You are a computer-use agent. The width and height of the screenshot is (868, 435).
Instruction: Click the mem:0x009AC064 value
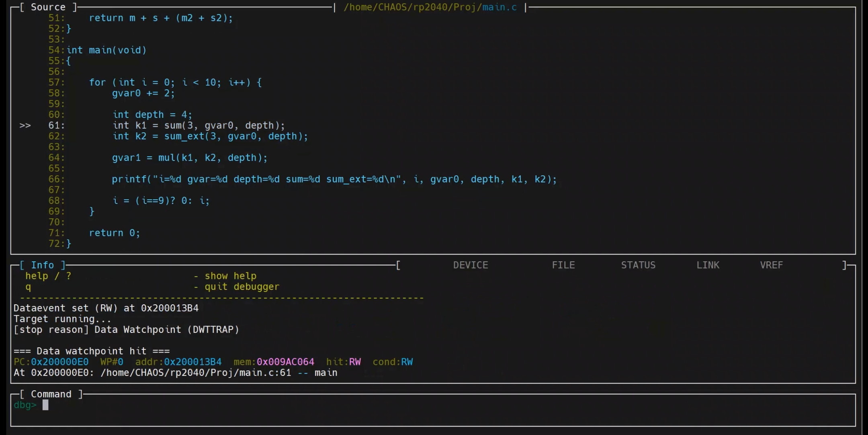285,362
